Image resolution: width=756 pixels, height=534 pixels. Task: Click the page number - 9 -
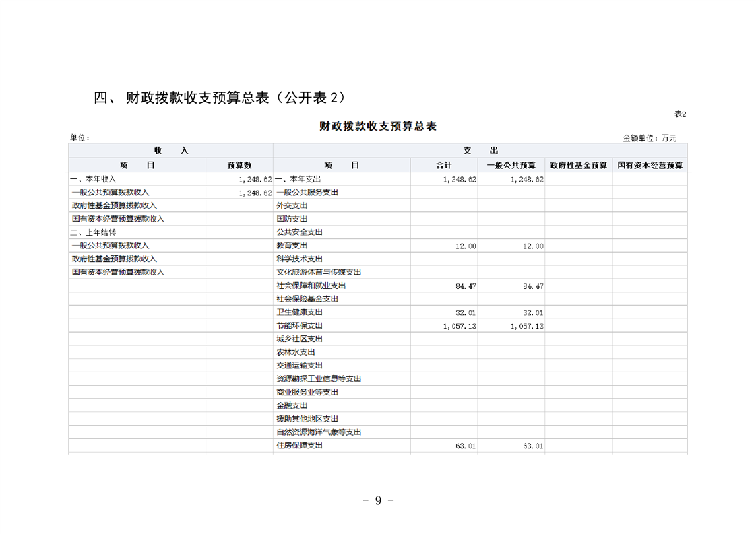[378, 500]
